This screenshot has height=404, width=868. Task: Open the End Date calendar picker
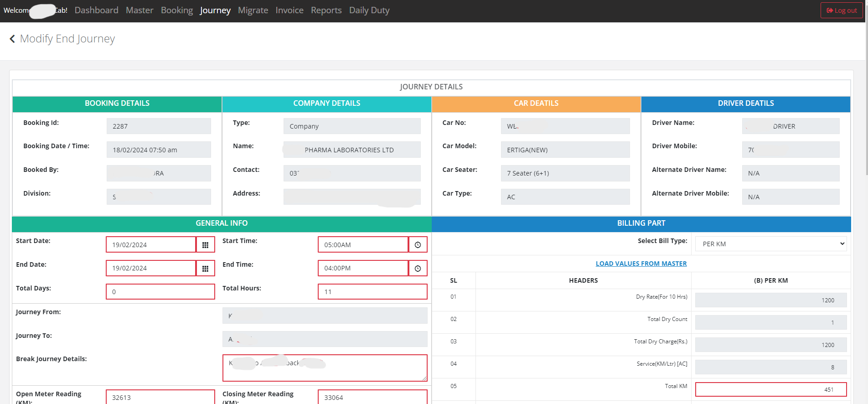pyautogui.click(x=205, y=269)
